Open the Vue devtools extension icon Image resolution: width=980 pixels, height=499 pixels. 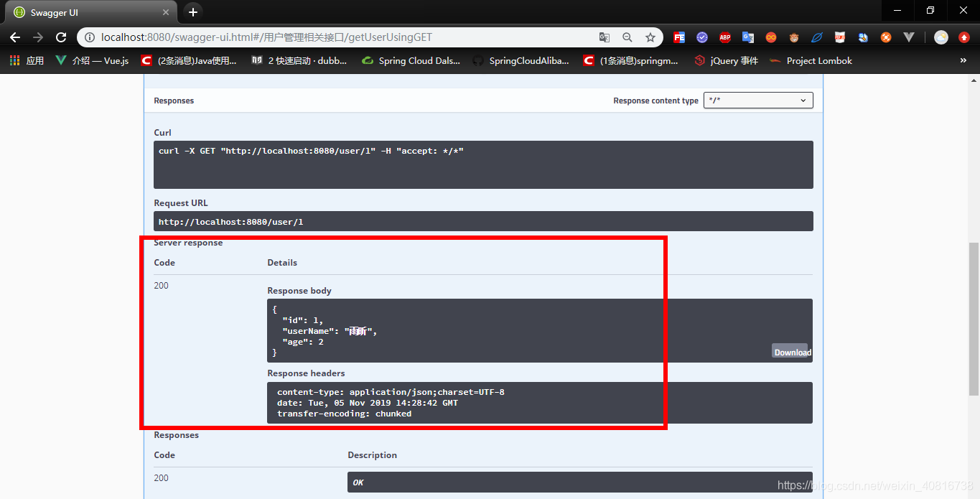point(909,37)
